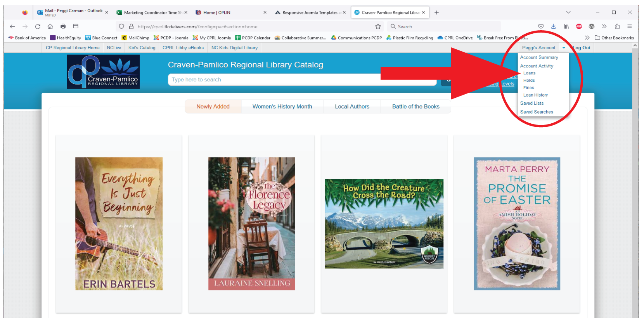Open the Pocket save icon
Image resolution: width=644 pixels, height=318 pixels.
pyautogui.click(x=541, y=26)
